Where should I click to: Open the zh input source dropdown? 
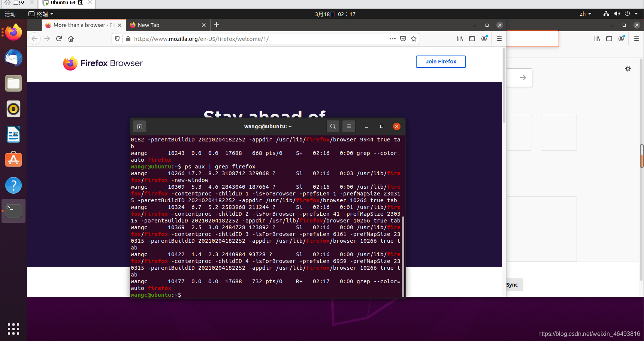586,14
